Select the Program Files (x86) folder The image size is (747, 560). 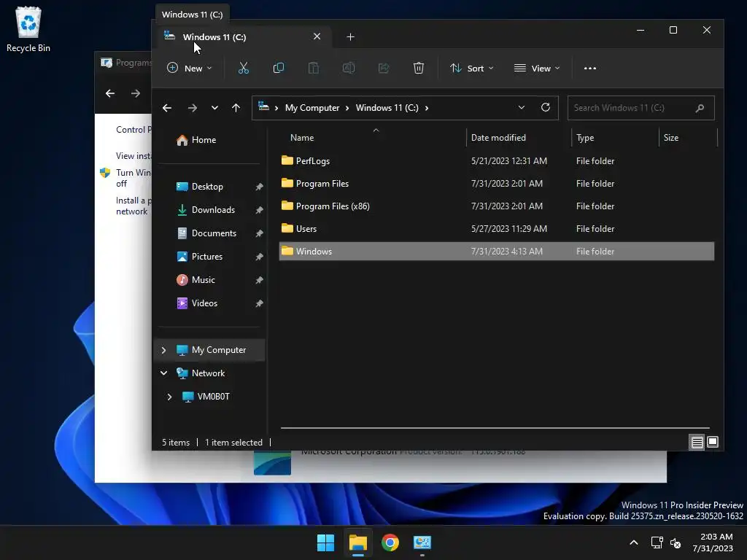496,206
